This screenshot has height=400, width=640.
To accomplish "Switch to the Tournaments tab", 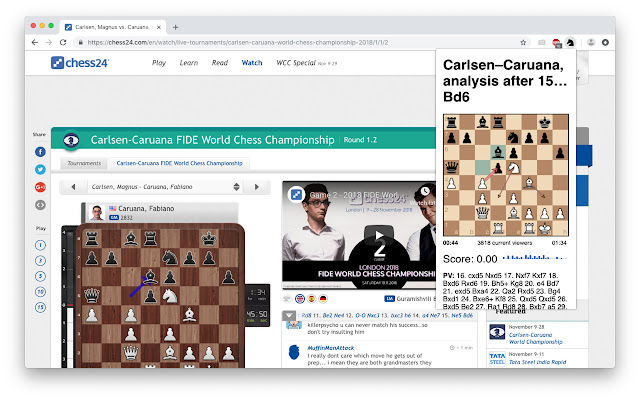I will pyautogui.click(x=84, y=163).
